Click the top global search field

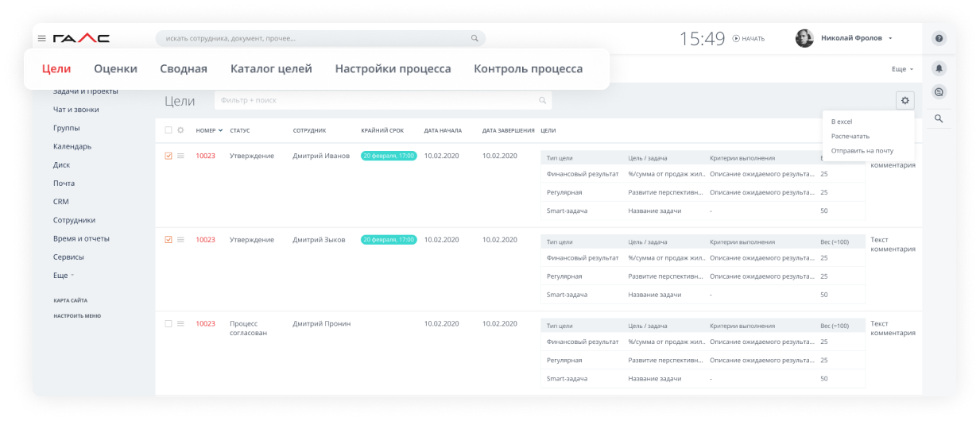point(320,38)
